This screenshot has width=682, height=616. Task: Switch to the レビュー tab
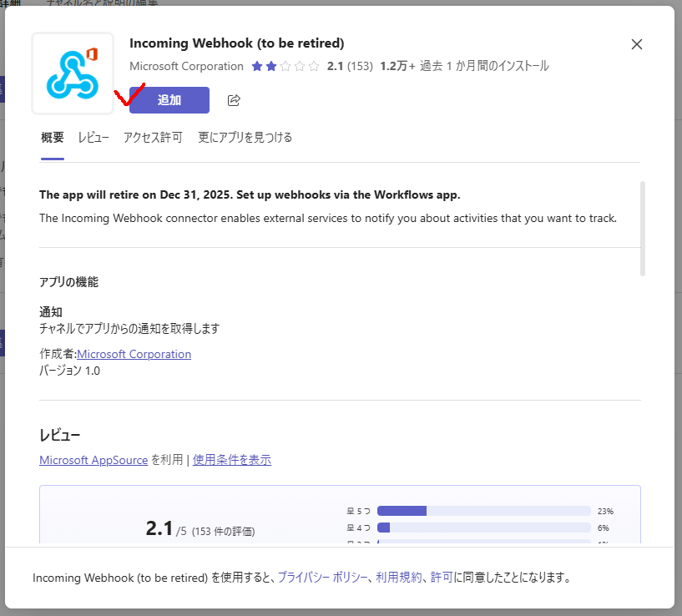(93, 138)
